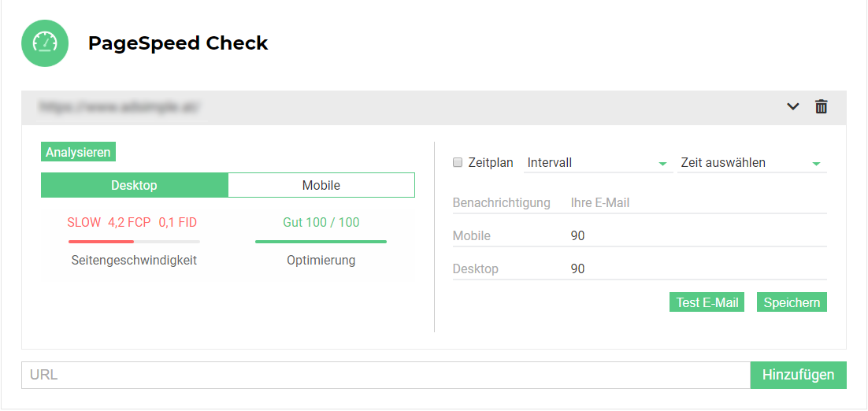Click the Mobile threshold field showing 90
The height and width of the screenshot is (411, 868).
[x=697, y=236]
